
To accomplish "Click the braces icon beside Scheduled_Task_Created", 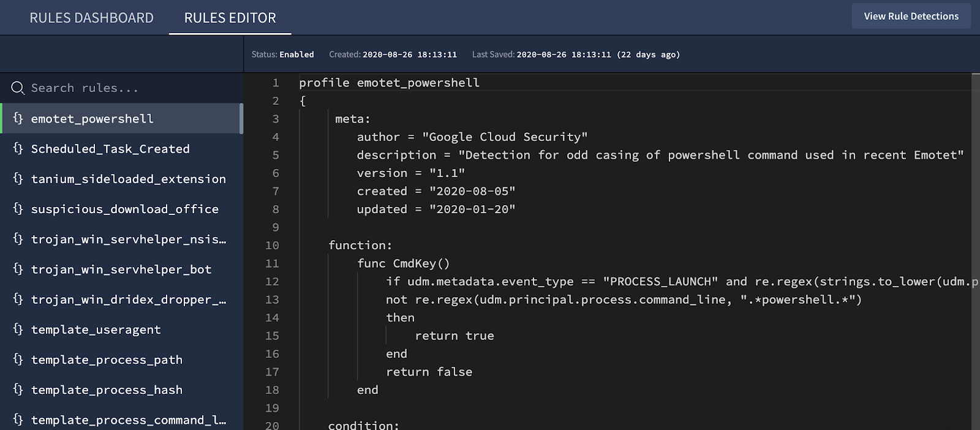I will pos(18,148).
